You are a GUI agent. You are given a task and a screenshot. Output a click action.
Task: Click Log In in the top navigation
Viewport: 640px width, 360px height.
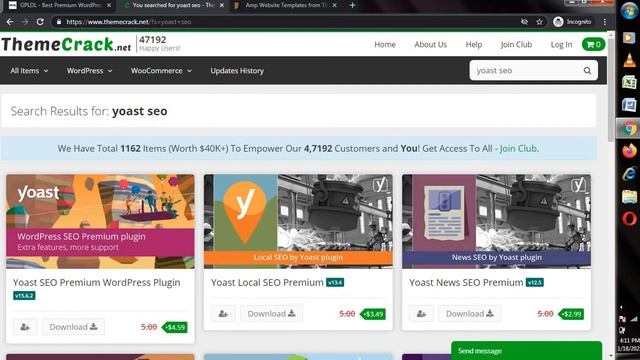pyautogui.click(x=561, y=44)
